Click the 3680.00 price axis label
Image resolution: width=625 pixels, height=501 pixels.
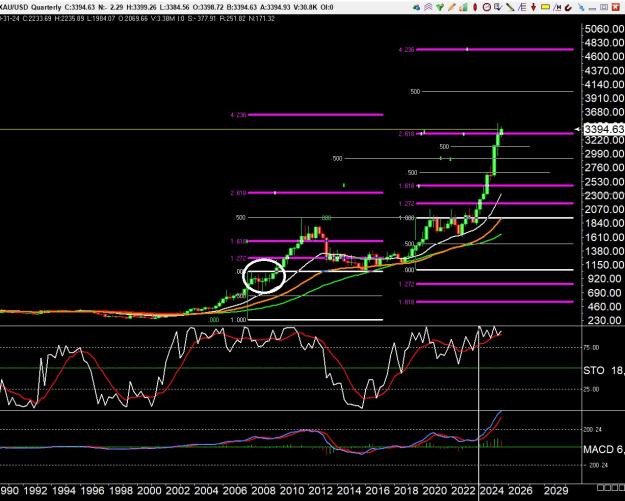point(603,112)
